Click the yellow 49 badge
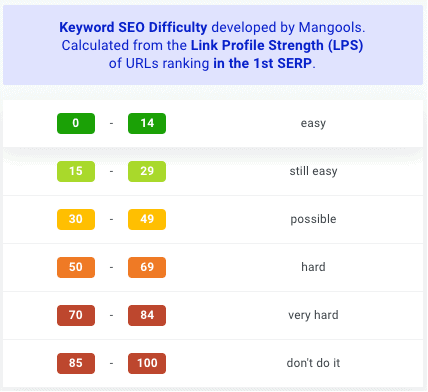Viewport: 428px width, 392px height. pos(147,219)
